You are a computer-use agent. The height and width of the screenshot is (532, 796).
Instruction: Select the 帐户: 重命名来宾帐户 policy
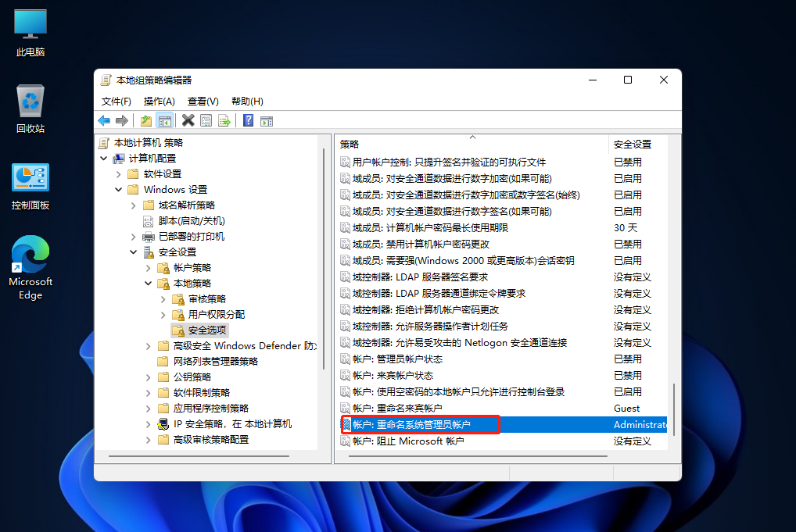[397, 409]
